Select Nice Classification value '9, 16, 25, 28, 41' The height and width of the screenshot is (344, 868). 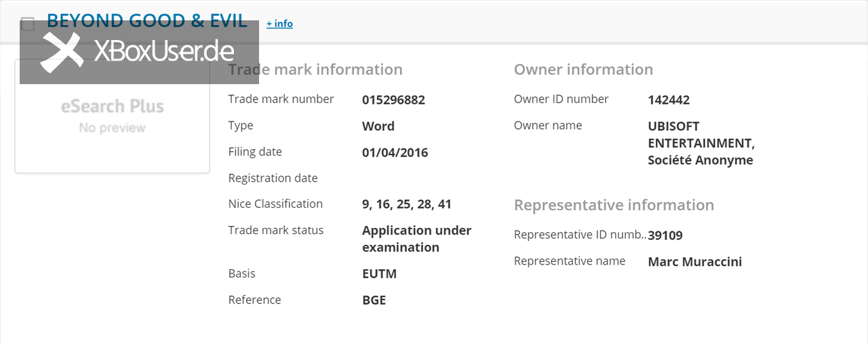click(407, 204)
